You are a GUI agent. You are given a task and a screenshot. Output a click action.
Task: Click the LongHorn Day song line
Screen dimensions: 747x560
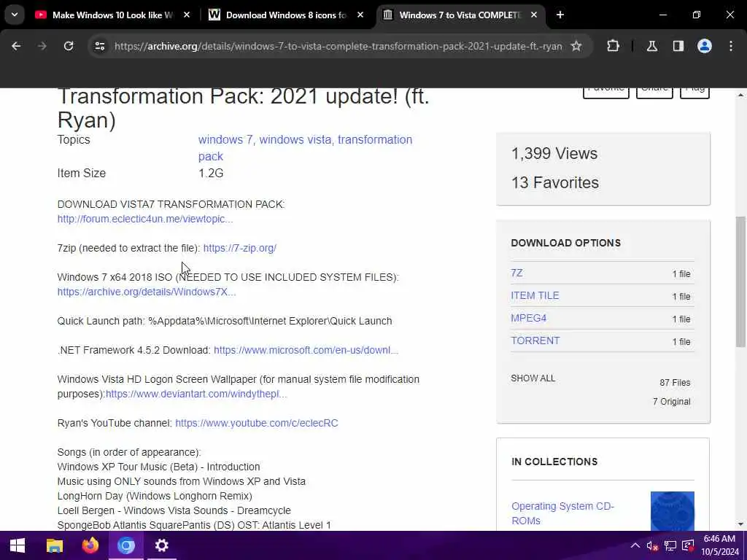click(155, 496)
